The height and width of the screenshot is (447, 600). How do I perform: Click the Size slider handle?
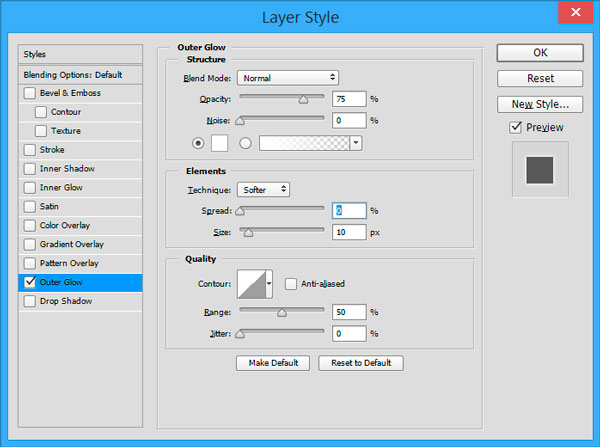click(248, 232)
